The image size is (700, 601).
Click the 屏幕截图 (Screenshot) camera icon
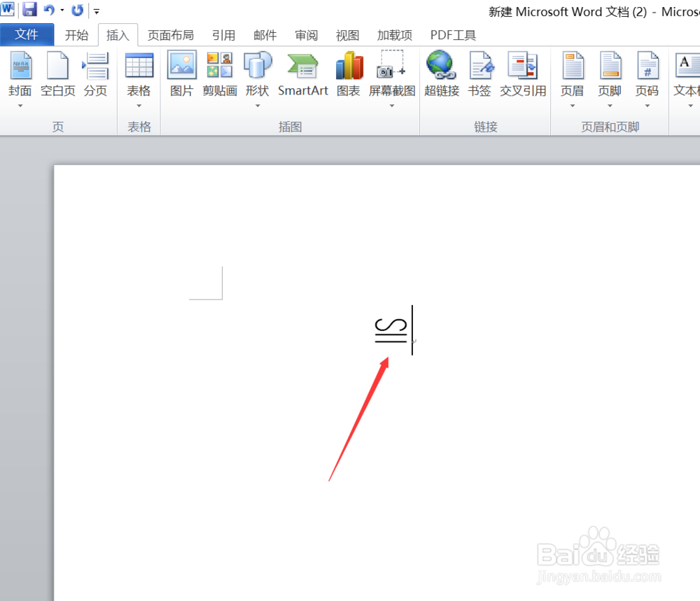point(392,65)
